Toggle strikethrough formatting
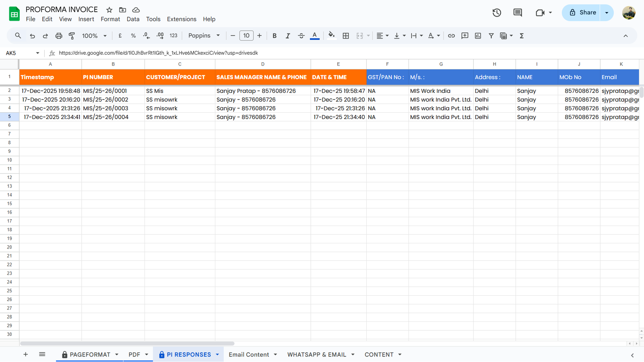This screenshot has width=644, height=362. (301, 36)
